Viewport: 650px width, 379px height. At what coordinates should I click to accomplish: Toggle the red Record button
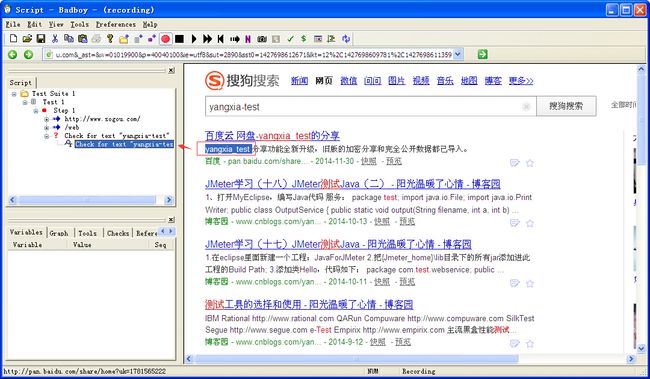pos(165,39)
